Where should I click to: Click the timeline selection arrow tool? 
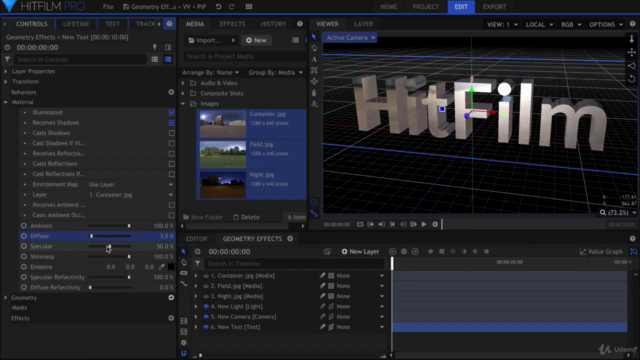point(184,251)
